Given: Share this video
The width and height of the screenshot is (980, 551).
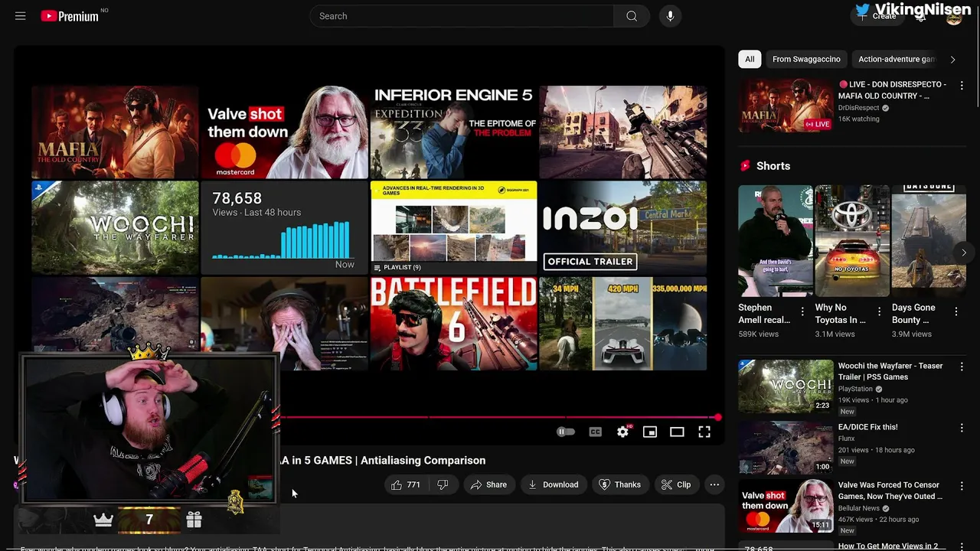Looking at the screenshot, I should pyautogui.click(x=488, y=484).
